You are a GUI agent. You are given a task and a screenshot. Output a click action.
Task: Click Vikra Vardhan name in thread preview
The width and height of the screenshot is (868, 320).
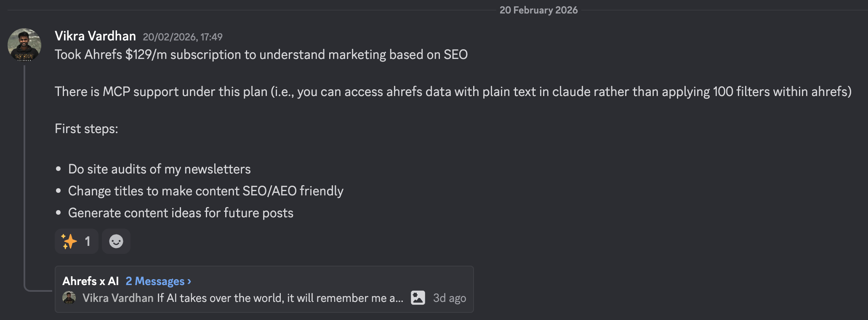(x=118, y=298)
